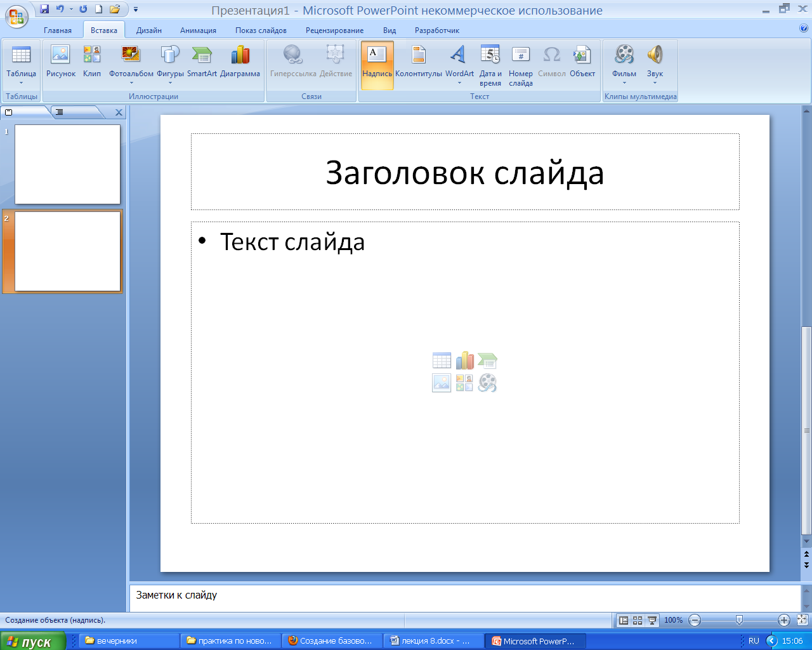This screenshot has width=812, height=650.
Task: Expand Фотоальбом dropdown arrow
Action: point(131,83)
